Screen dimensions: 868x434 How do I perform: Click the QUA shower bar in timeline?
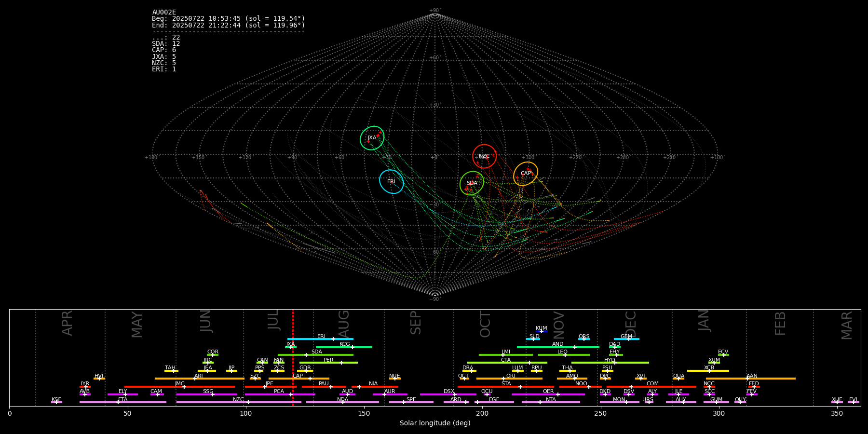coord(678,379)
